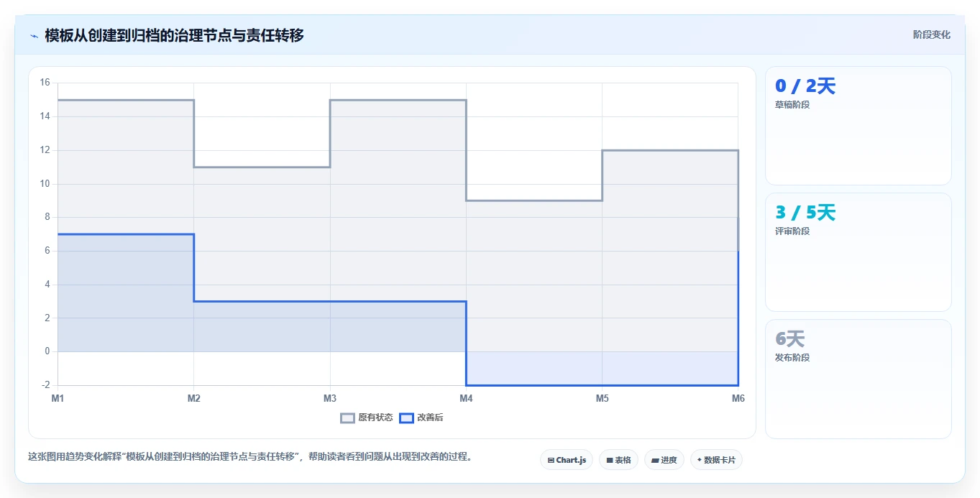Click the blue 改善后 legend swatch
Screen dimensions: 980x498
point(407,418)
